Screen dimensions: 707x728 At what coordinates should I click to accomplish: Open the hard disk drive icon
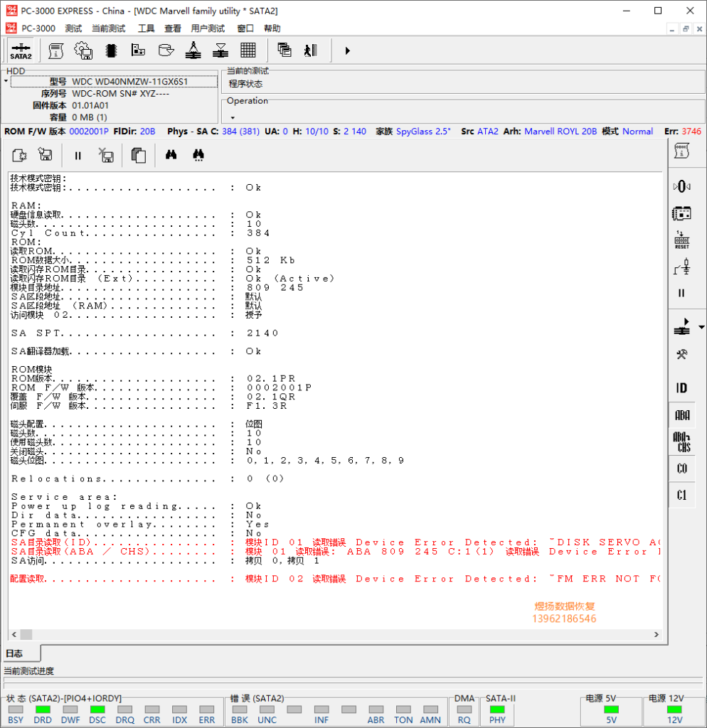pos(166,50)
